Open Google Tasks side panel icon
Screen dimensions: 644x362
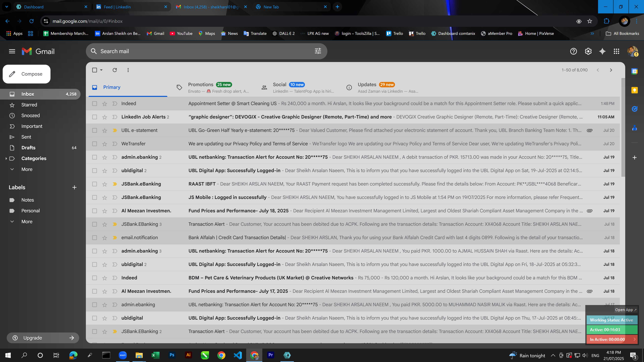[x=634, y=109]
